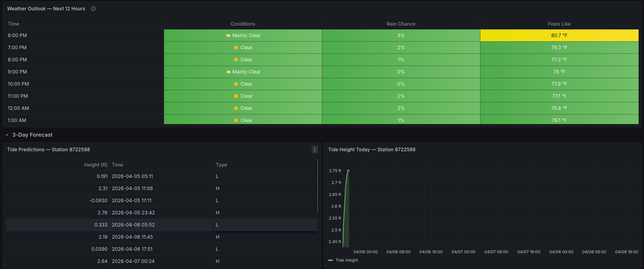Sort tide table by Type column header
The image size is (644, 269).
pyautogui.click(x=221, y=165)
